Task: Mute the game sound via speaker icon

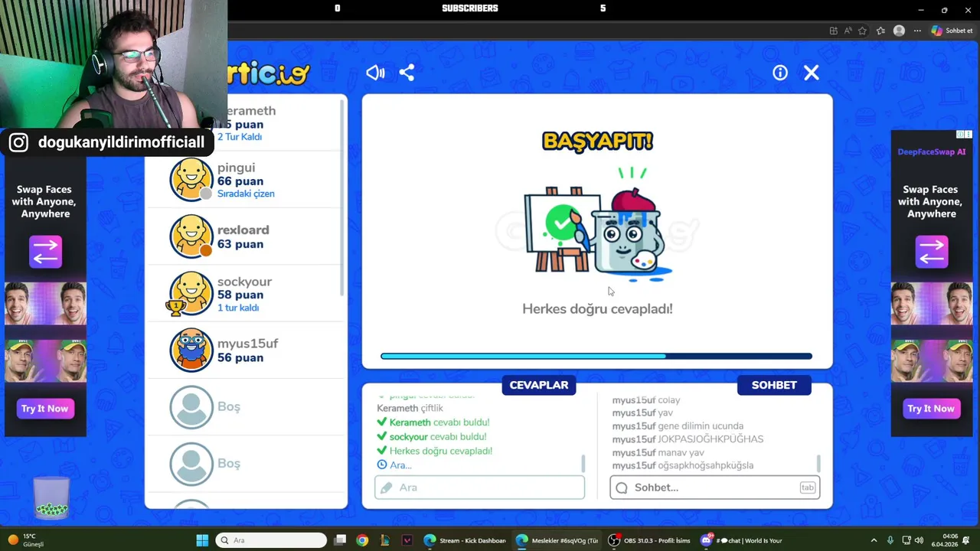Action: point(375,73)
